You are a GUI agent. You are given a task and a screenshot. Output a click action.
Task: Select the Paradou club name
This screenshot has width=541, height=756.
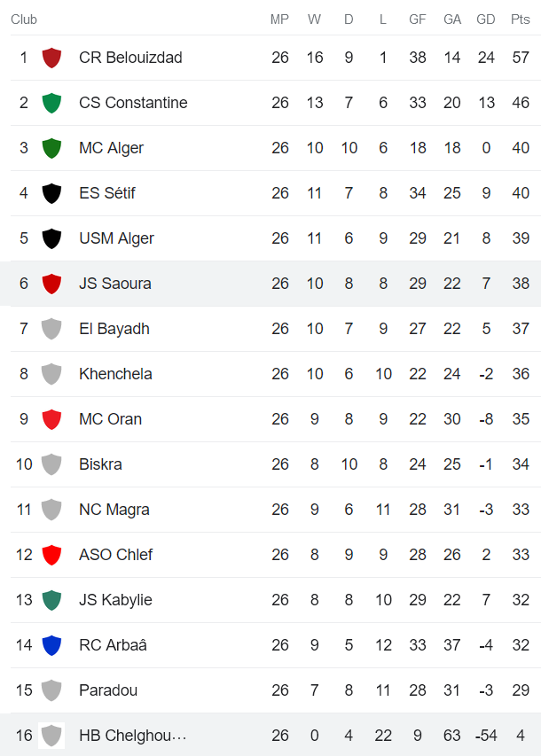pos(108,690)
